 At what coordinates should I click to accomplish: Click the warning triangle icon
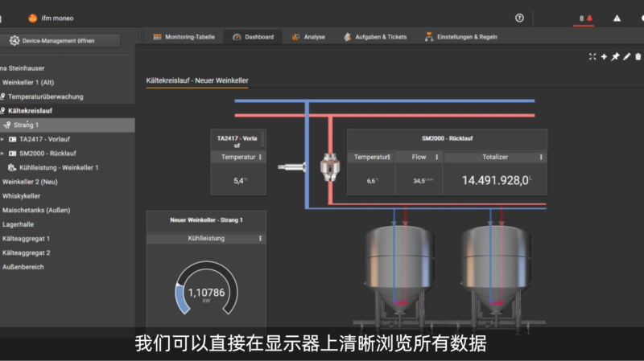(x=617, y=18)
